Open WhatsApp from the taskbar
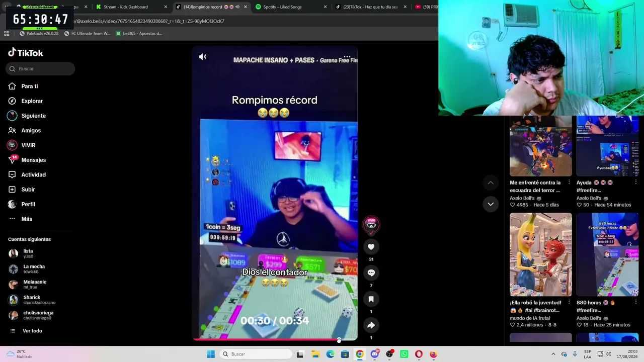Screen dimensions: 644x362 click(404, 354)
